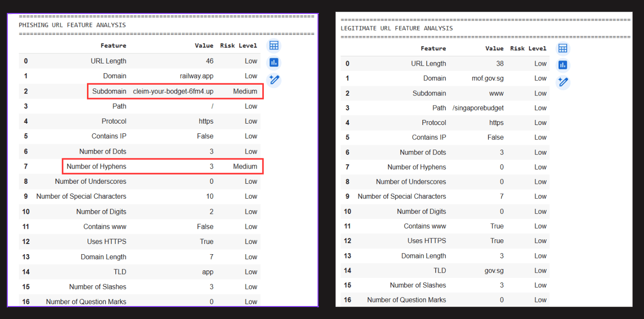Screen dimensions: 644x319
Task: Click Low risk in the legitimate URL Length row
Action: click(540, 63)
